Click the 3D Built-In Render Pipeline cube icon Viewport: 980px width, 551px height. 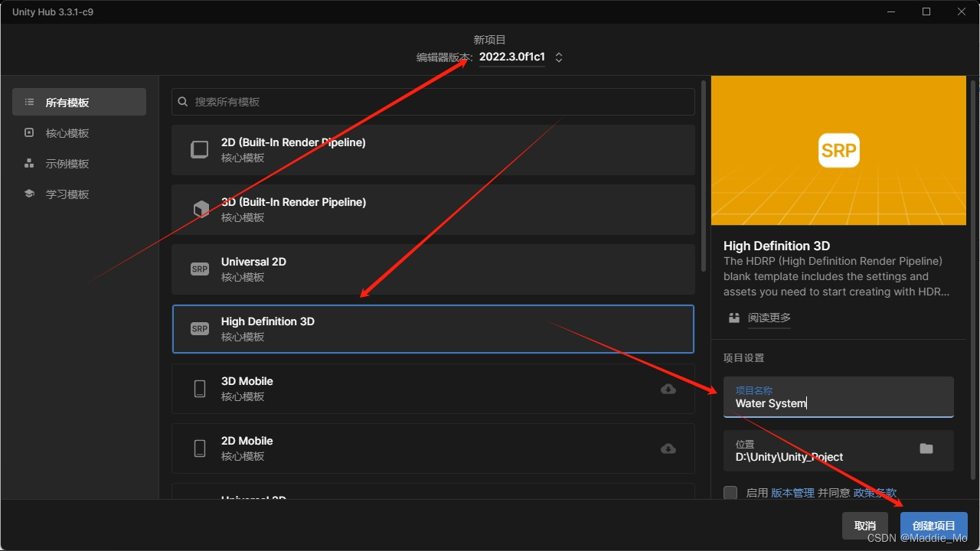point(200,209)
